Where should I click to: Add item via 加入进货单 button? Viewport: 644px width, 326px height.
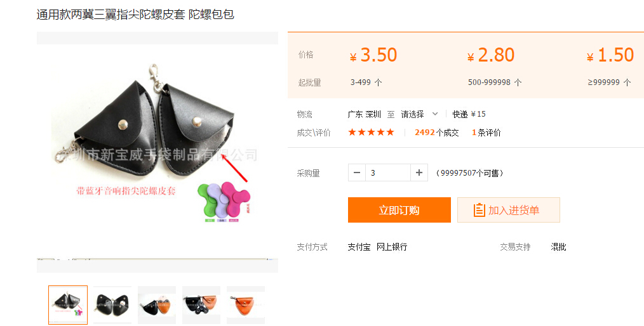pyautogui.click(x=509, y=210)
